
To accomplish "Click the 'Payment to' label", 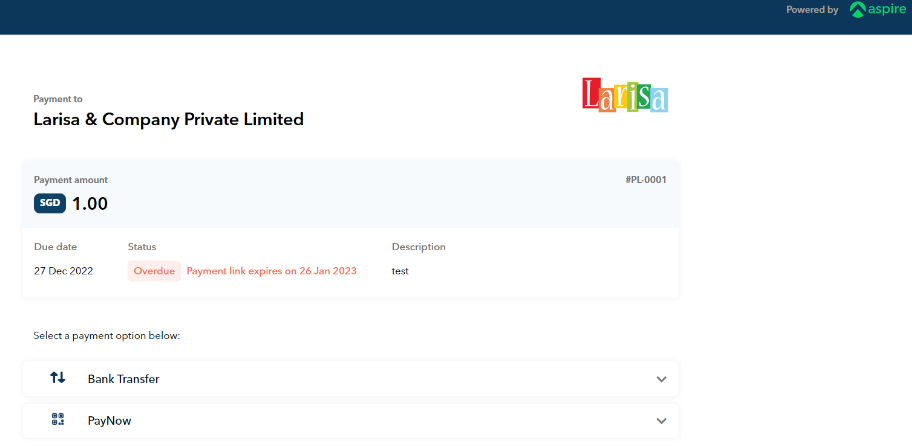I will tap(58, 99).
